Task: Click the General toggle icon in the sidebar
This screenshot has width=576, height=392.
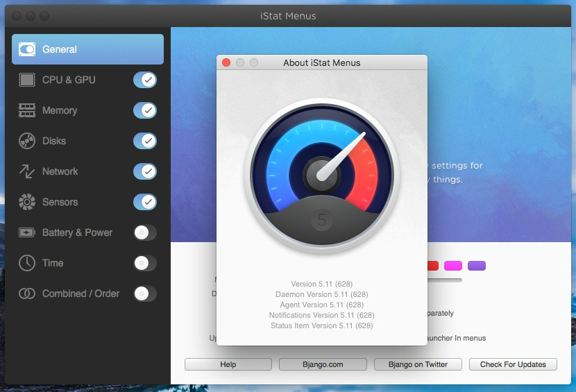Action: (27, 49)
